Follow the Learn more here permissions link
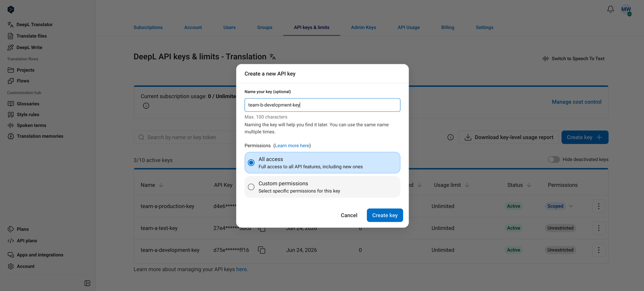The image size is (644, 291). [292, 146]
